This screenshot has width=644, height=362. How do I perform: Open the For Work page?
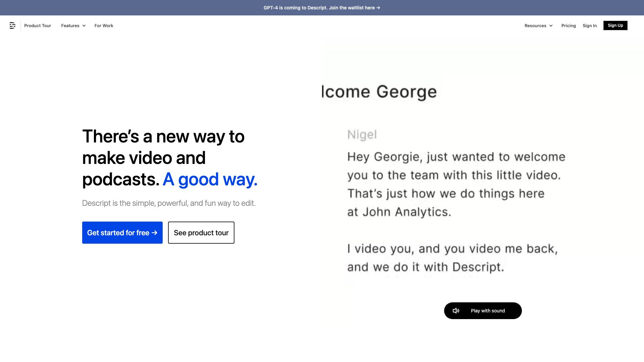click(x=104, y=25)
